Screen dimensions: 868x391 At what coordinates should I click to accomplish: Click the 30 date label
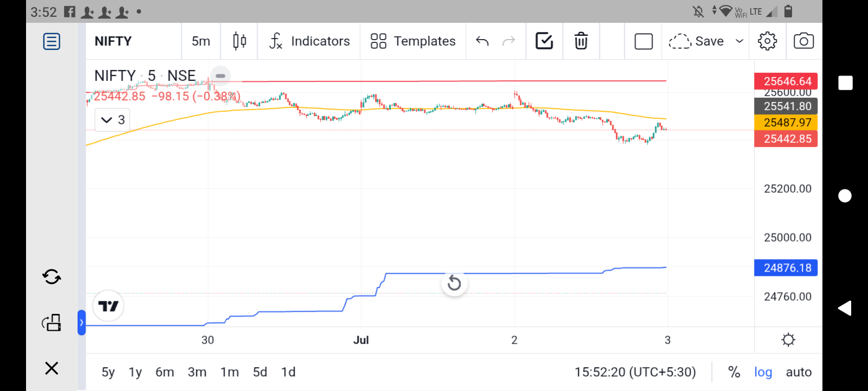(x=208, y=340)
